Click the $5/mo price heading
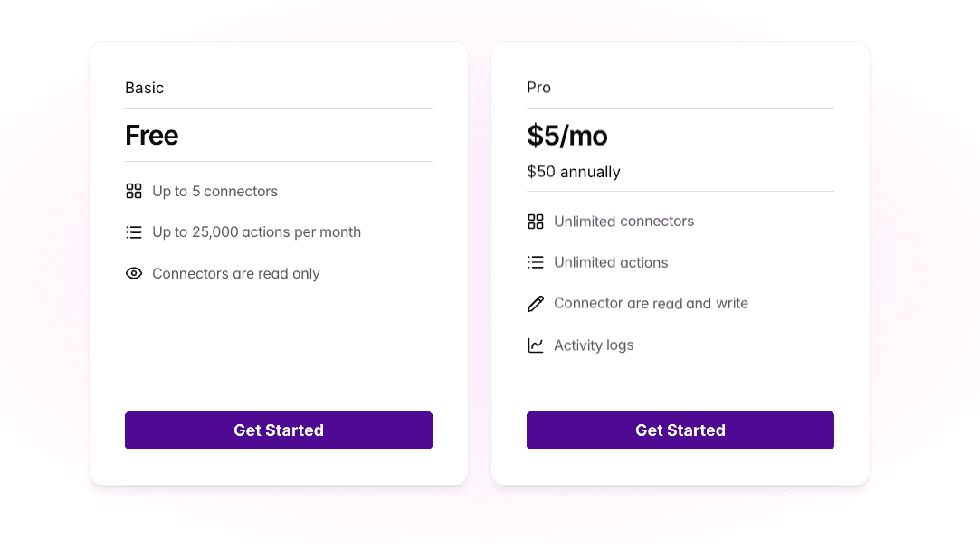This screenshot has width=980, height=548. coord(567,136)
